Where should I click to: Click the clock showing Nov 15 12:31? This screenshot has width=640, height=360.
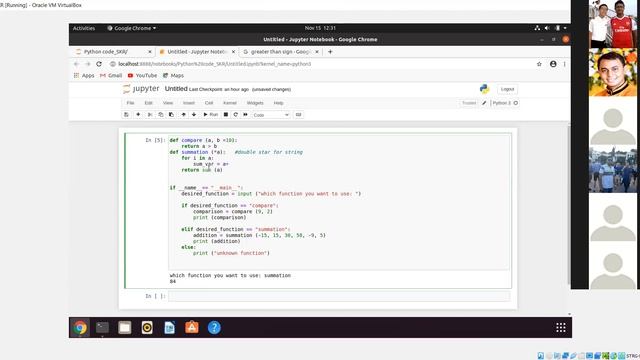[320, 28]
